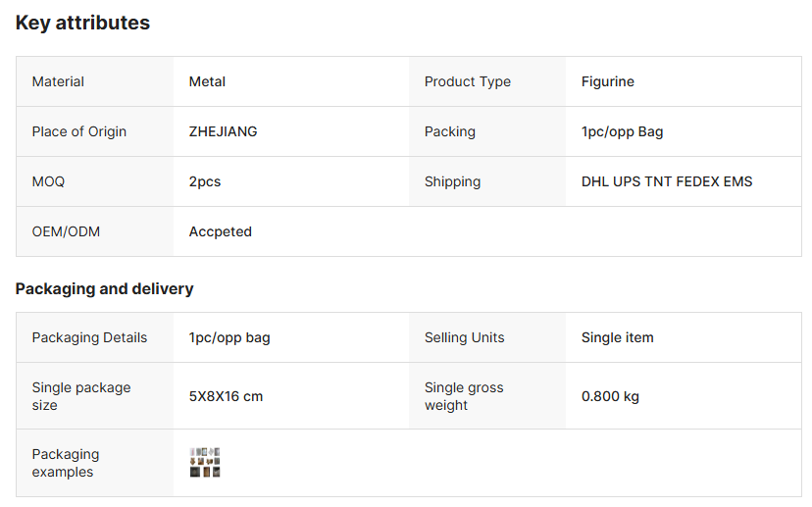Select the Product Type label
This screenshot has height=507, width=812.
[467, 81]
